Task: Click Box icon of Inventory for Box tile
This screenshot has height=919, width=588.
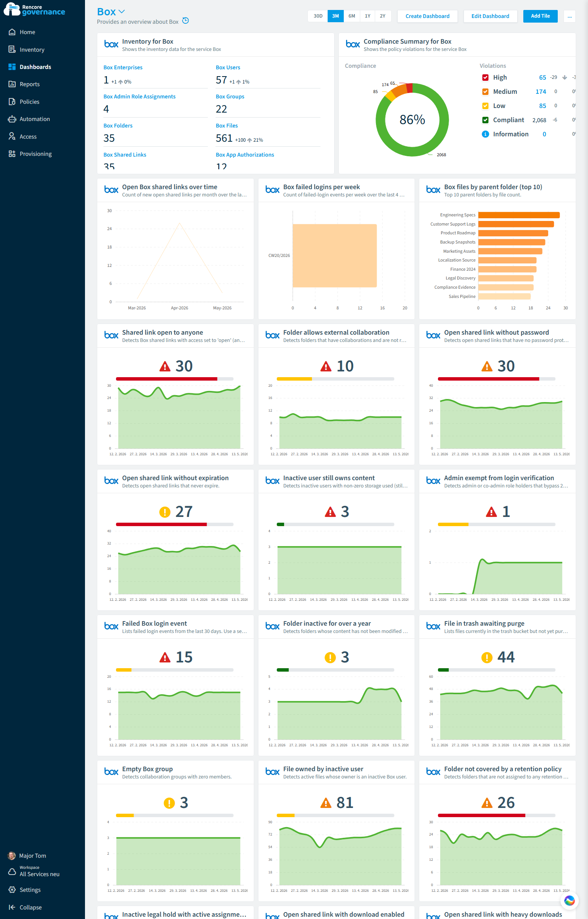Action: point(111,44)
